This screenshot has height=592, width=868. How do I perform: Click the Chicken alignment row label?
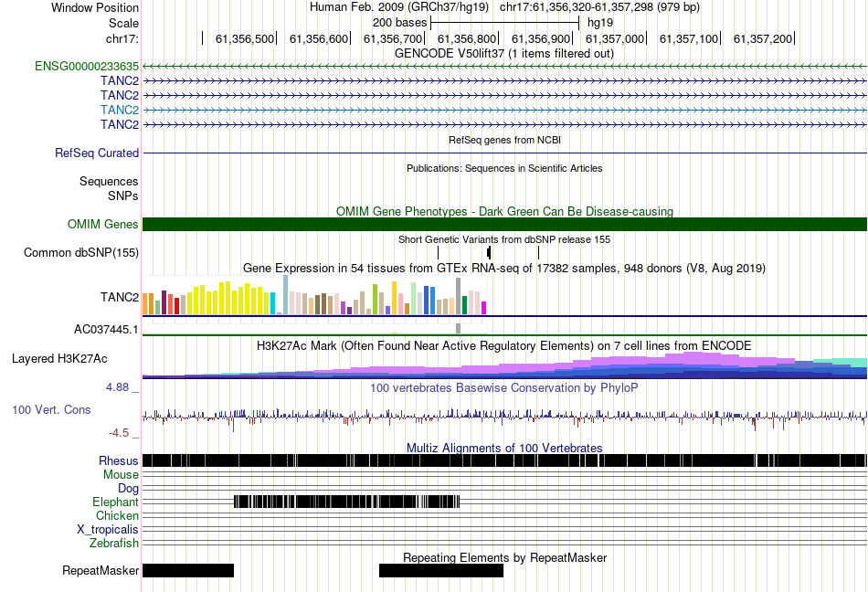tap(117, 515)
